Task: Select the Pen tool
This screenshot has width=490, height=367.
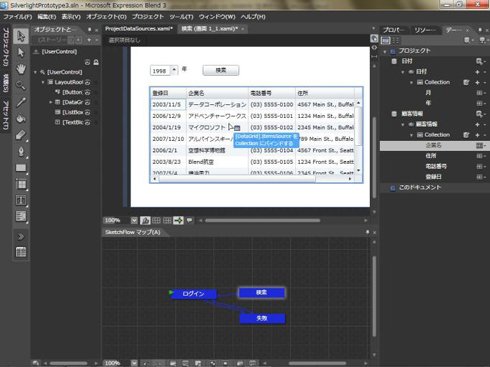Action: point(21,151)
